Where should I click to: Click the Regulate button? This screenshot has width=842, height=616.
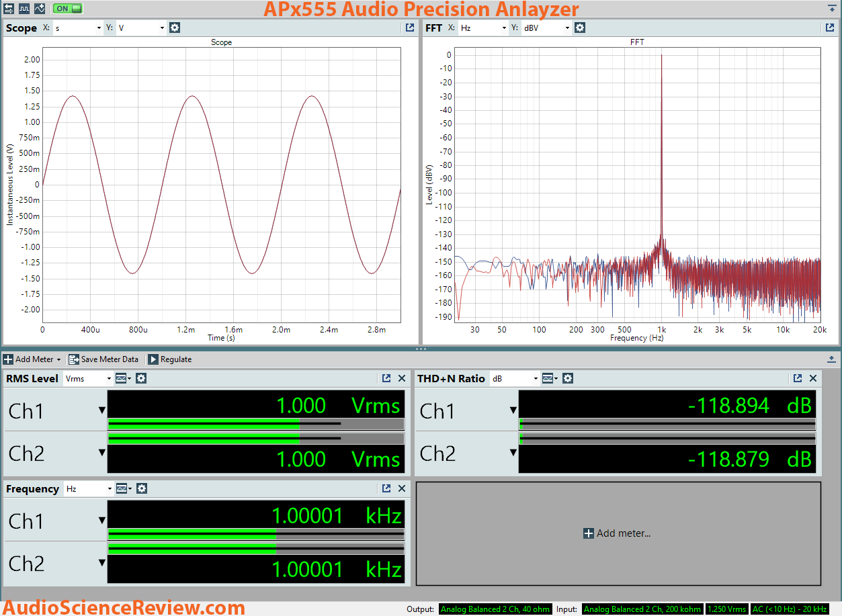pos(170,359)
